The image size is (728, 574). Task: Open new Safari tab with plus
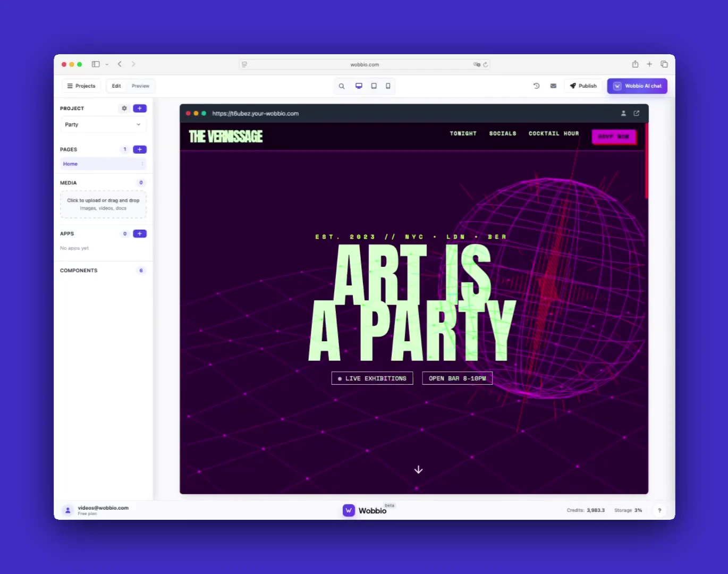(649, 64)
